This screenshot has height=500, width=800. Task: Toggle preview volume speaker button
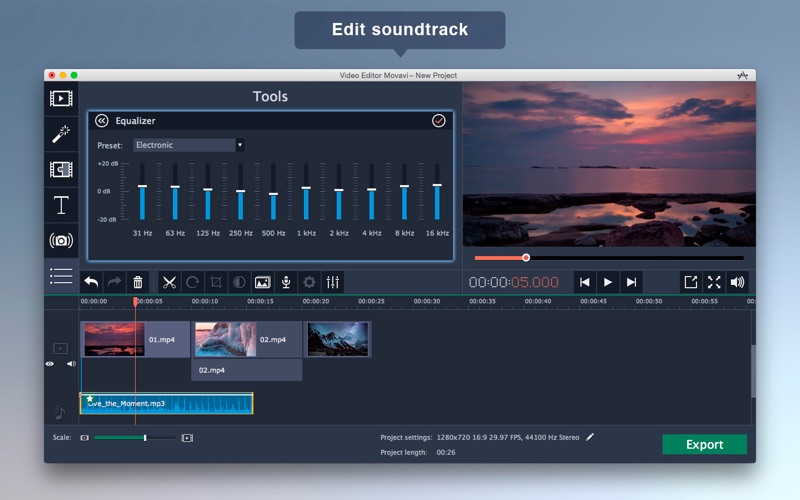point(737,282)
